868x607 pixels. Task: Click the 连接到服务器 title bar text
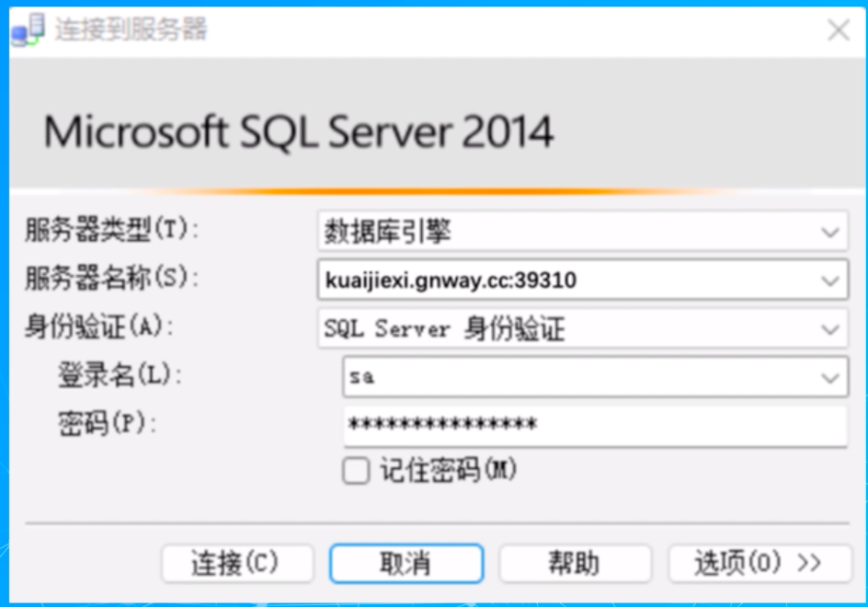pos(131,29)
